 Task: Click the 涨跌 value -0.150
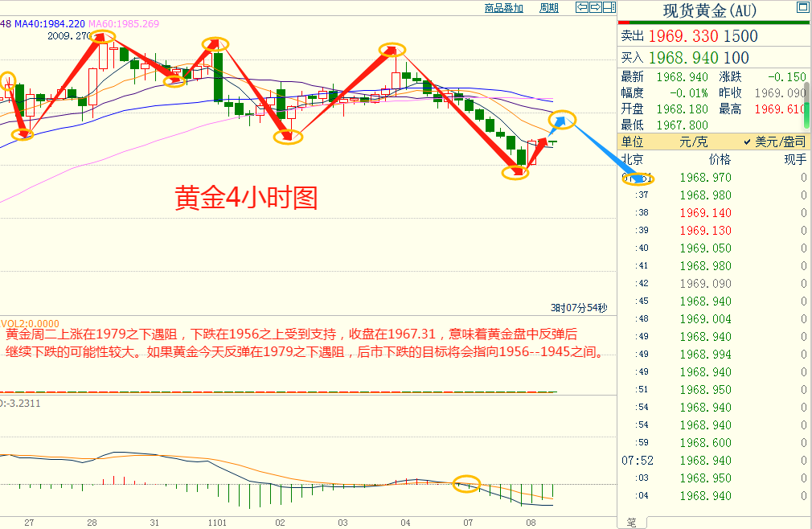[x=786, y=77]
